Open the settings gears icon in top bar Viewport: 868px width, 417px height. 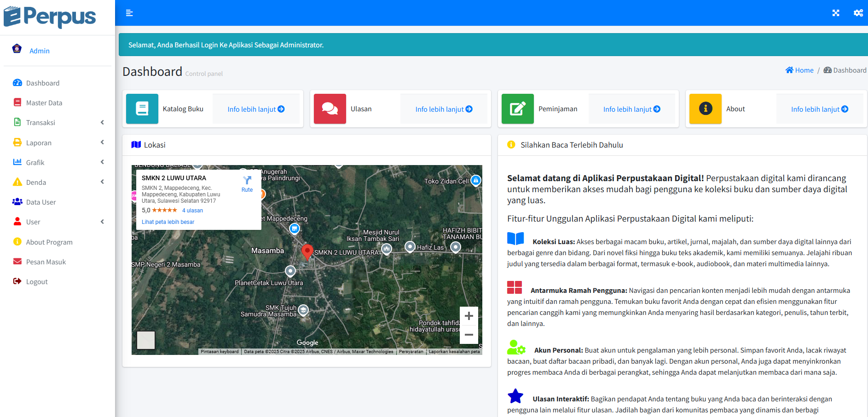click(858, 13)
